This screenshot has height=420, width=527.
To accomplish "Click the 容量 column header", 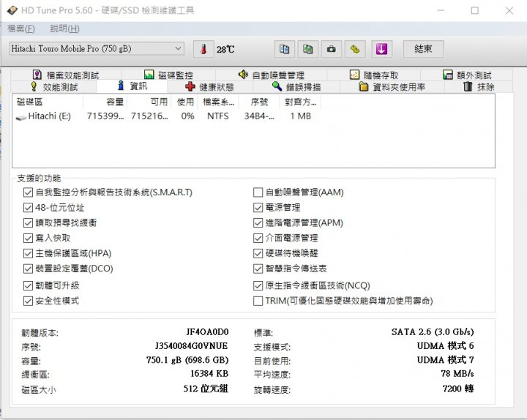I will tap(105, 102).
